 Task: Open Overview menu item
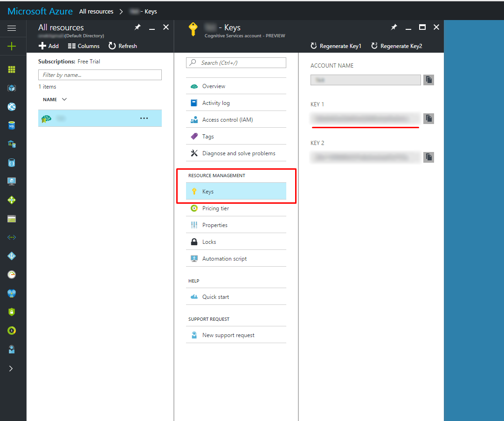(x=236, y=86)
